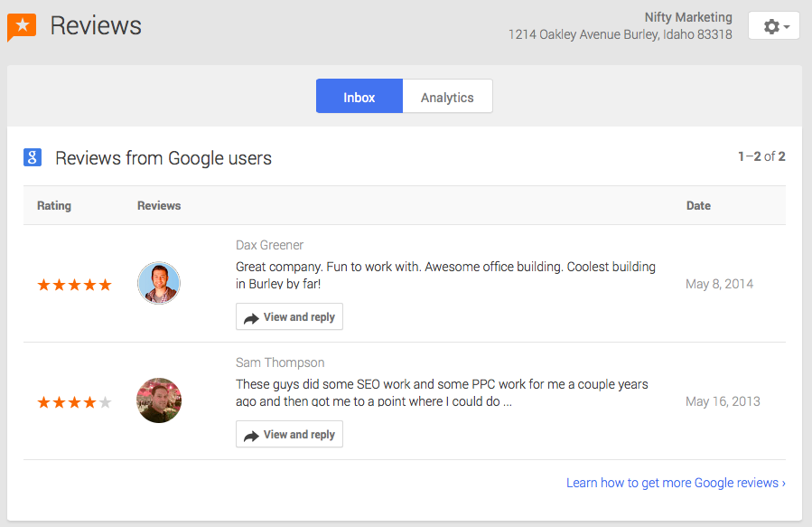Image resolution: width=812 pixels, height=527 pixels.
Task: Click the Date column header
Action: tap(698, 206)
